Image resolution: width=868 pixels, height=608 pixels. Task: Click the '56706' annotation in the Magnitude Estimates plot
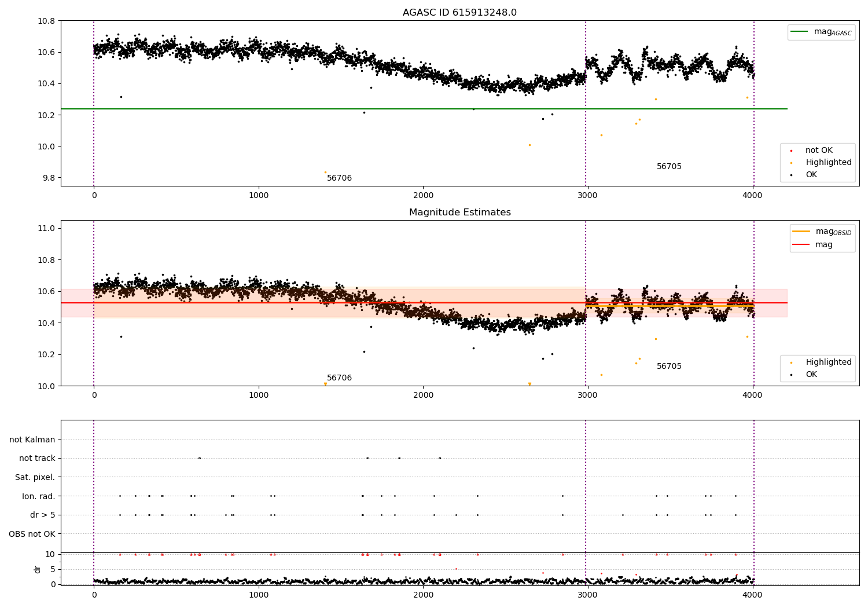click(x=339, y=378)
